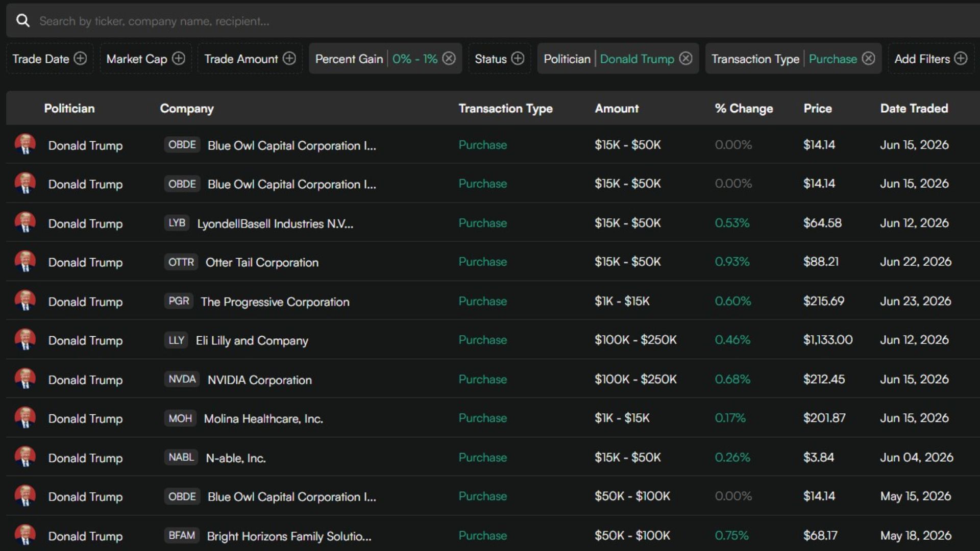Add a Market Cap filter
This screenshot has height=551, width=980.
145,59
